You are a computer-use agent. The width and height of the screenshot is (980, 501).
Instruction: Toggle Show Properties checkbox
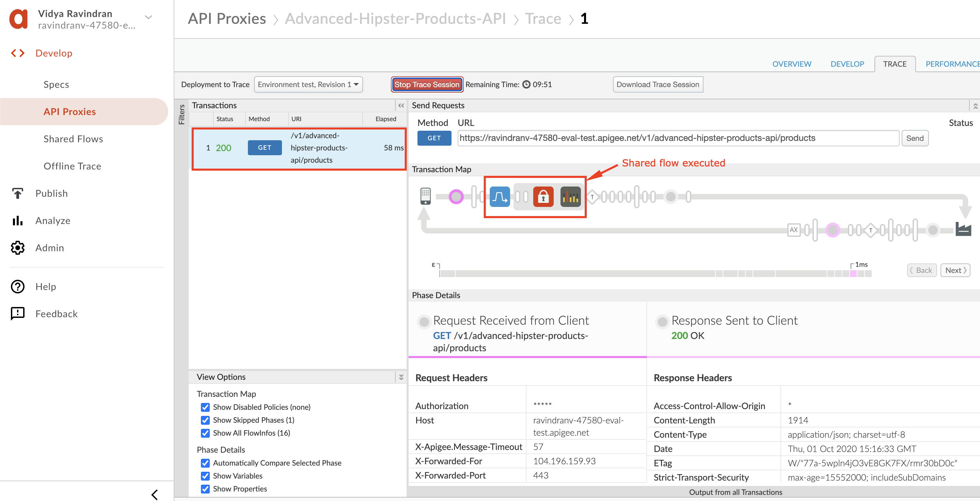pyautogui.click(x=205, y=489)
